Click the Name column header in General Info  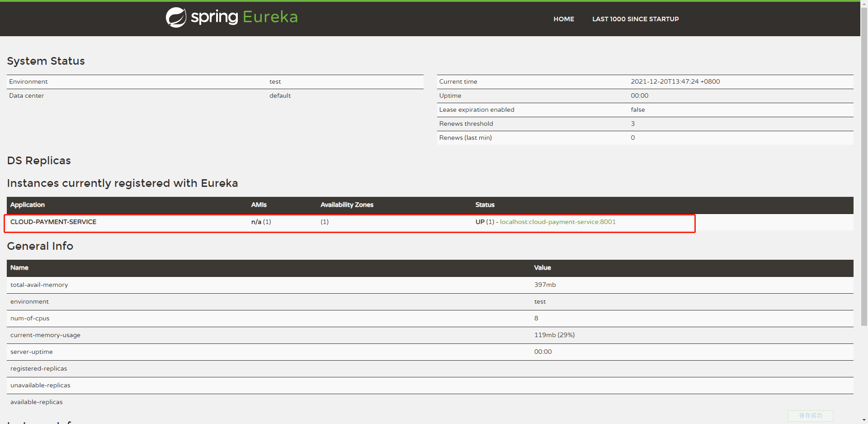19,268
